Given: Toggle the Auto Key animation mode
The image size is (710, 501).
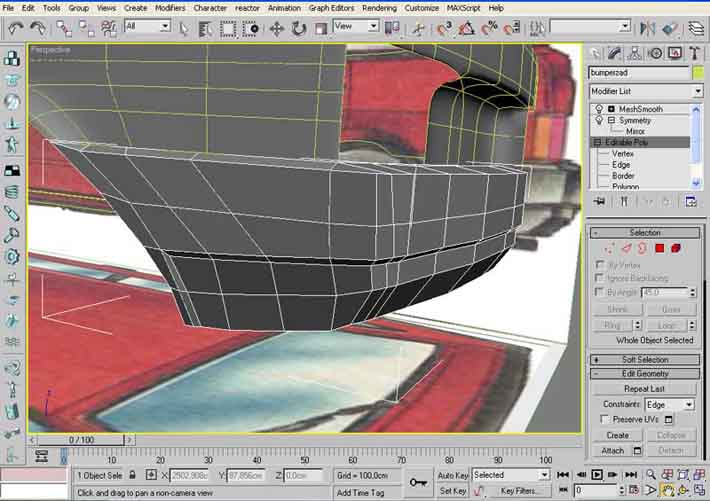Looking at the screenshot, I should pos(452,476).
